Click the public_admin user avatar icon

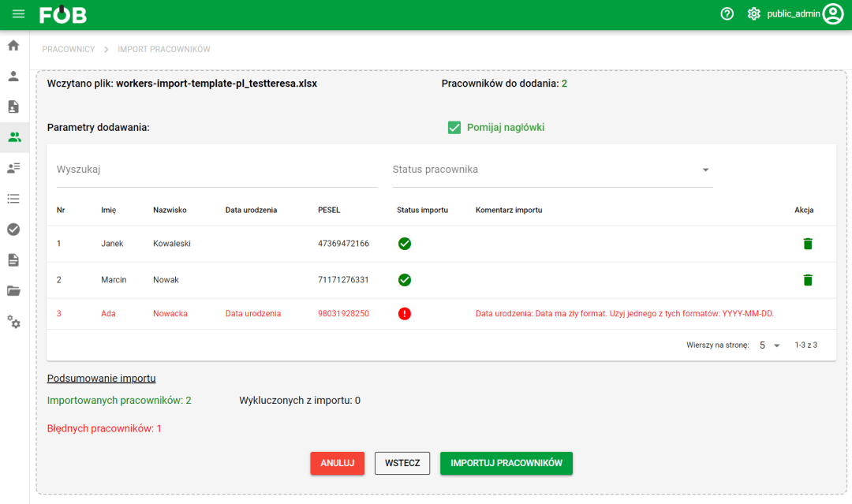pos(833,14)
